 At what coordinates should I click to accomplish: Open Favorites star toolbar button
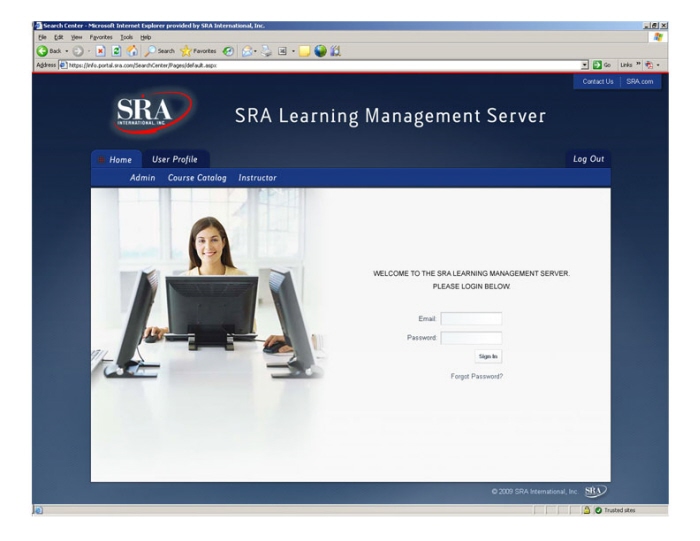(198, 51)
